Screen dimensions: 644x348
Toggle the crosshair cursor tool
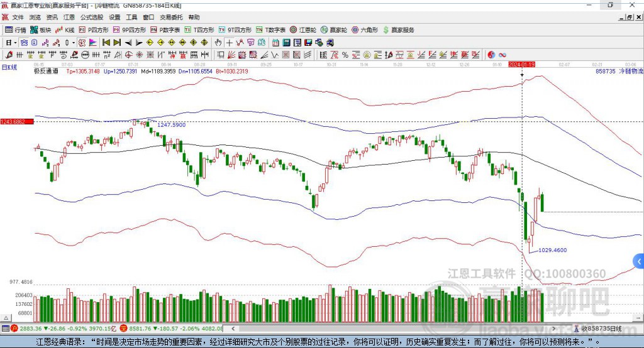[x=230, y=43]
